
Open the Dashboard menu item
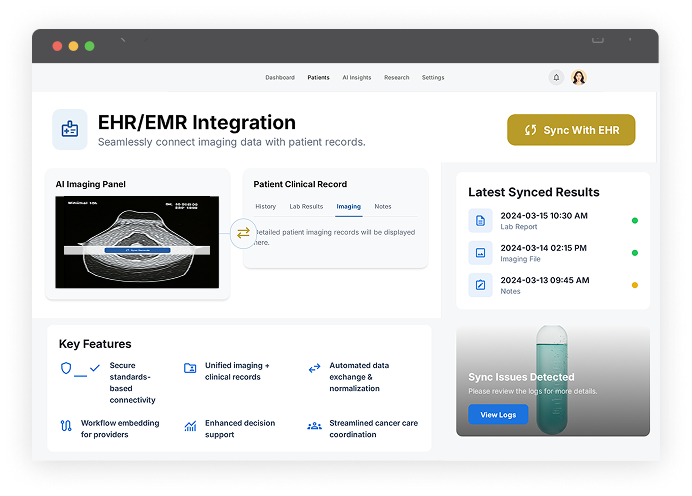pyautogui.click(x=280, y=77)
